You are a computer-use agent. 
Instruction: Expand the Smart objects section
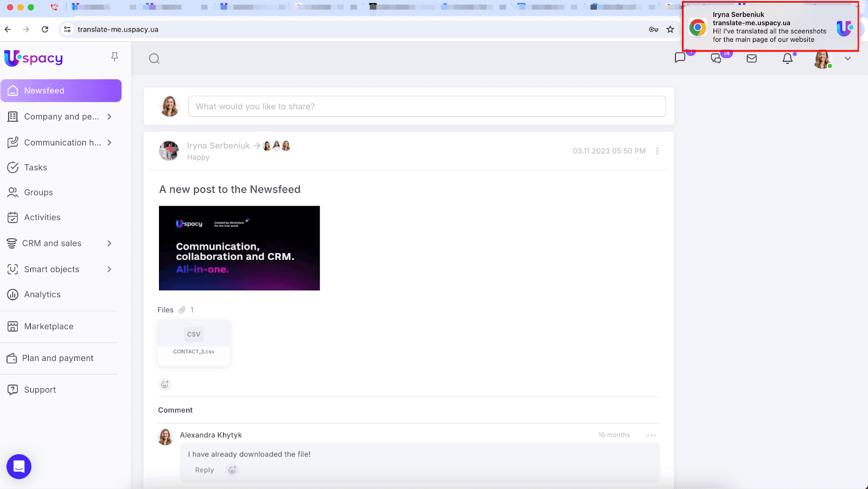click(109, 269)
